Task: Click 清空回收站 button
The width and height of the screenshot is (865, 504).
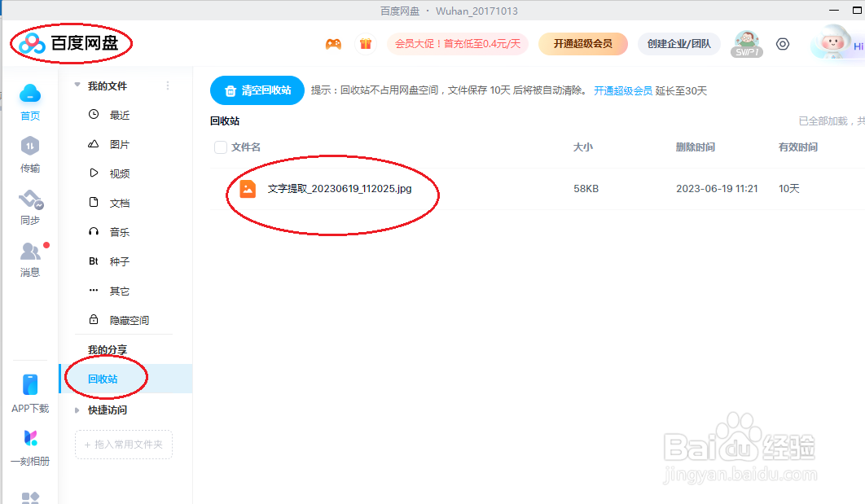Action: click(257, 90)
